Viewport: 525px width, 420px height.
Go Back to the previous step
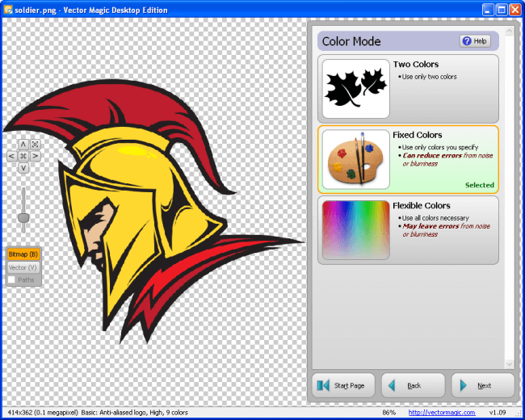point(414,385)
